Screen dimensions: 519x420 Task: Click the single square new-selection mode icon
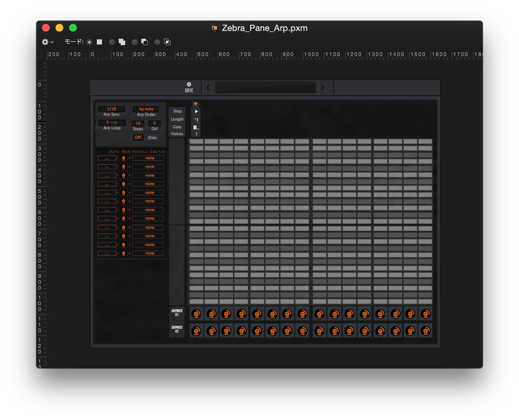(x=99, y=42)
